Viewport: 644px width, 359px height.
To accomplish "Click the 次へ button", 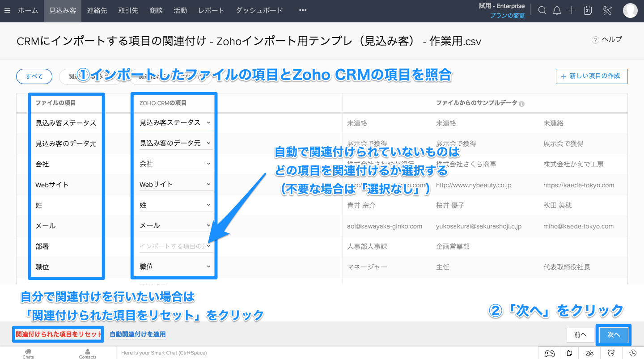I will pos(614,335).
